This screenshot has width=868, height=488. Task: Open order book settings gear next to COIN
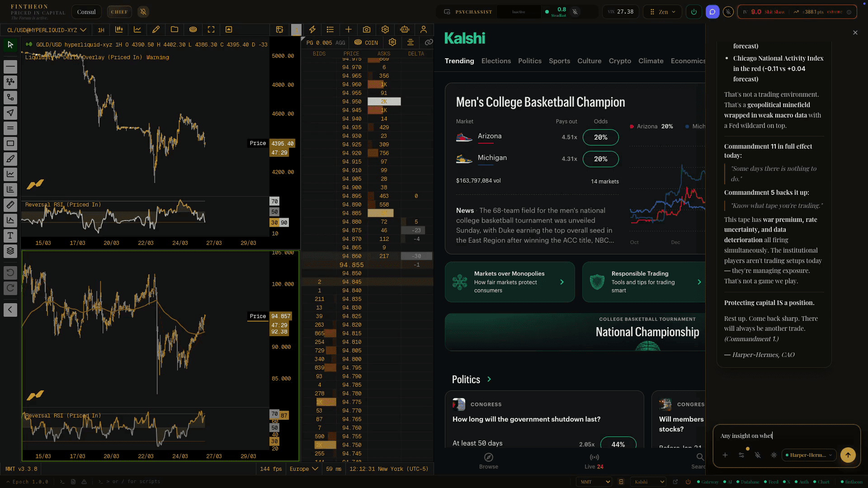pos(392,42)
